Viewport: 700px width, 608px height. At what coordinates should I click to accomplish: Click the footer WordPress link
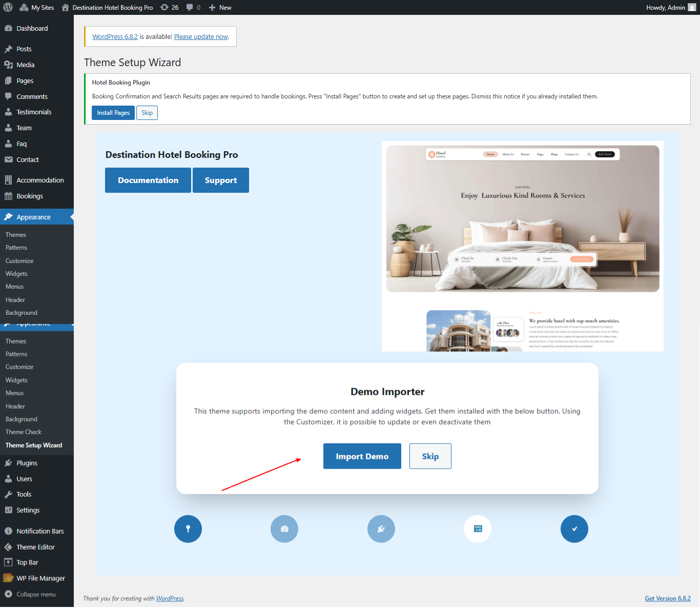click(x=170, y=598)
